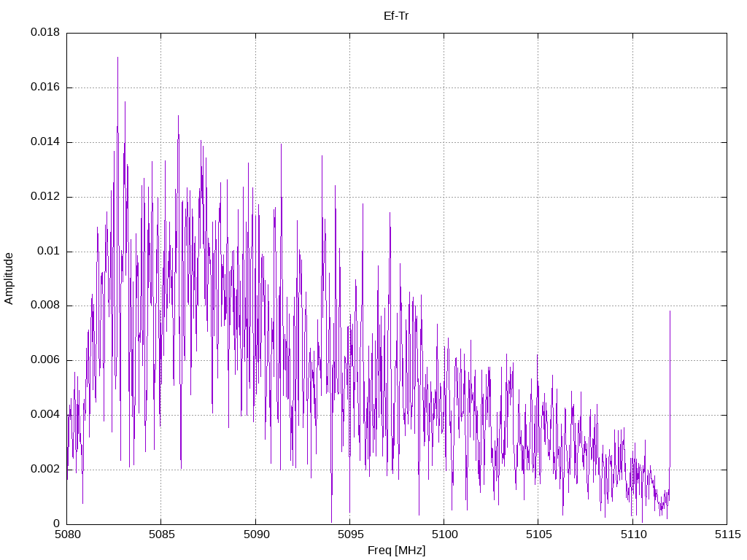Click the 5100 x-axis tick label
The height and width of the screenshot is (560, 747).
coord(444,534)
